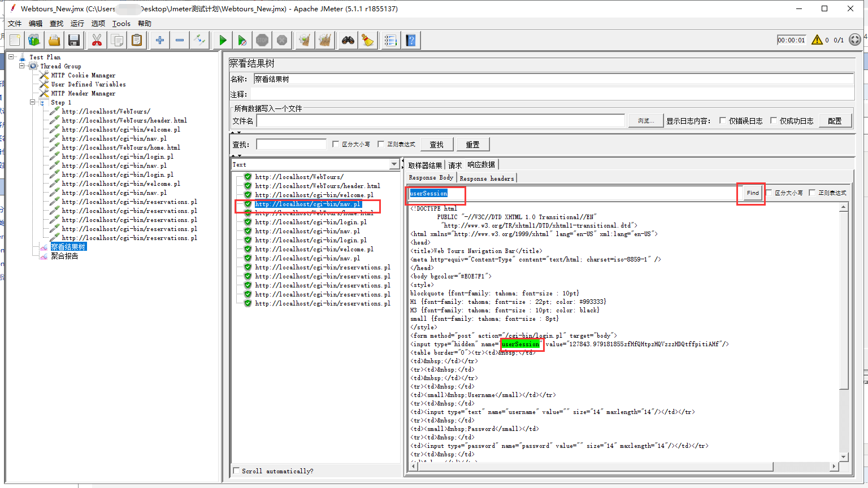Click the Help question mark icon
Image resolution: width=868 pixels, height=488 pixels.
coord(411,40)
